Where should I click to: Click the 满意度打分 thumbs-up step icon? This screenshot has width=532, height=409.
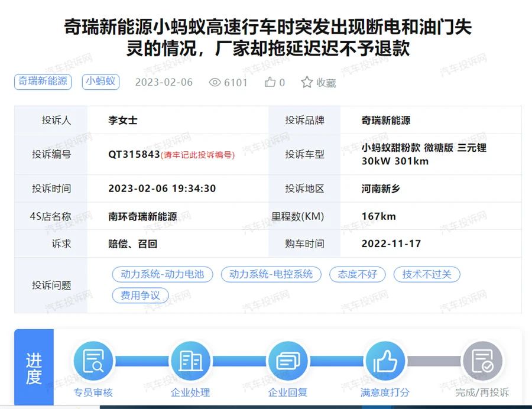(385, 361)
